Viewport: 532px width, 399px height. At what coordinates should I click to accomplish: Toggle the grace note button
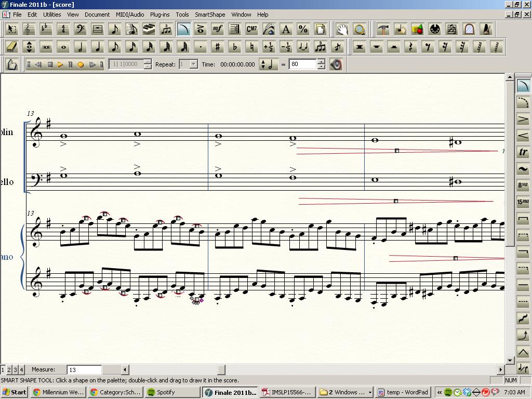click(x=337, y=47)
